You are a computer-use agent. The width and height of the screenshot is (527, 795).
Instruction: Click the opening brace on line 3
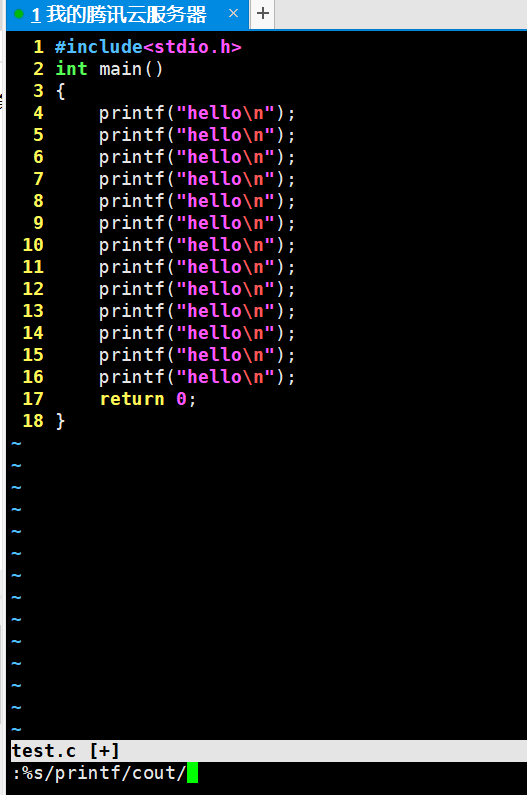click(x=60, y=91)
